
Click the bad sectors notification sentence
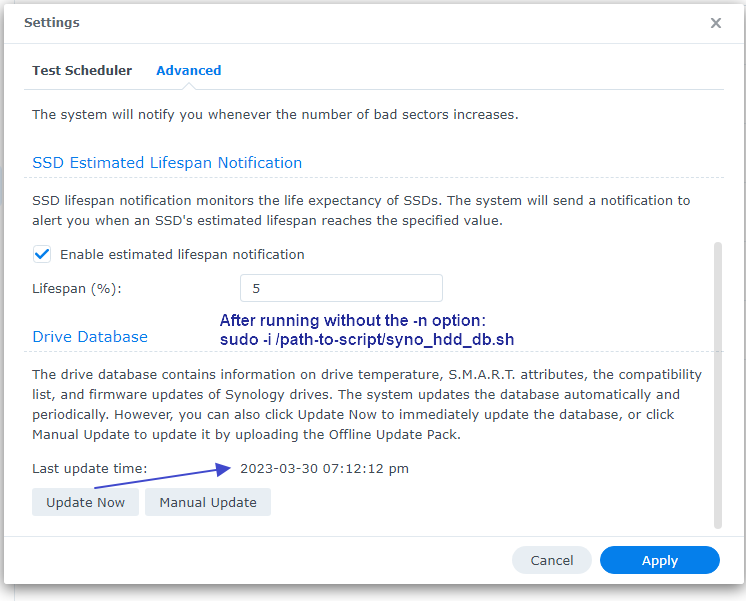click(275, 115)
